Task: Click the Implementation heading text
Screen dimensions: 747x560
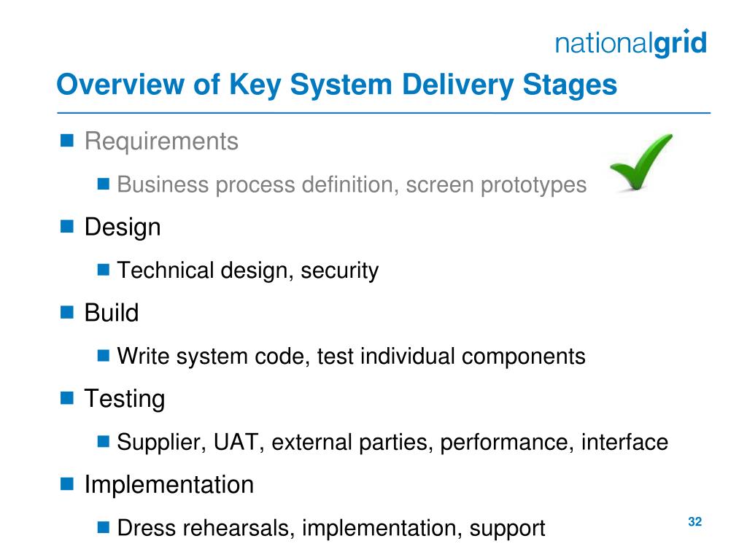Action: click(x=169, y=485)
